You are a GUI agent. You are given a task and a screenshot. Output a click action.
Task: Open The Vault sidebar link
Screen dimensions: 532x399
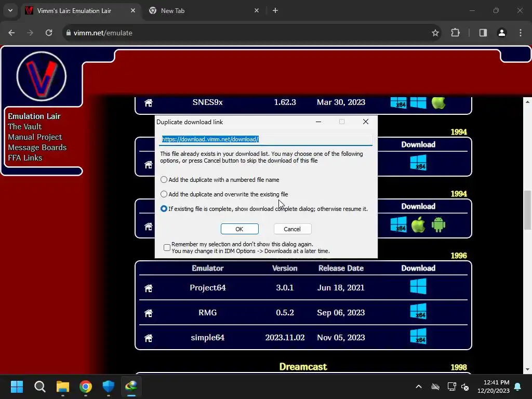(25, 127)
